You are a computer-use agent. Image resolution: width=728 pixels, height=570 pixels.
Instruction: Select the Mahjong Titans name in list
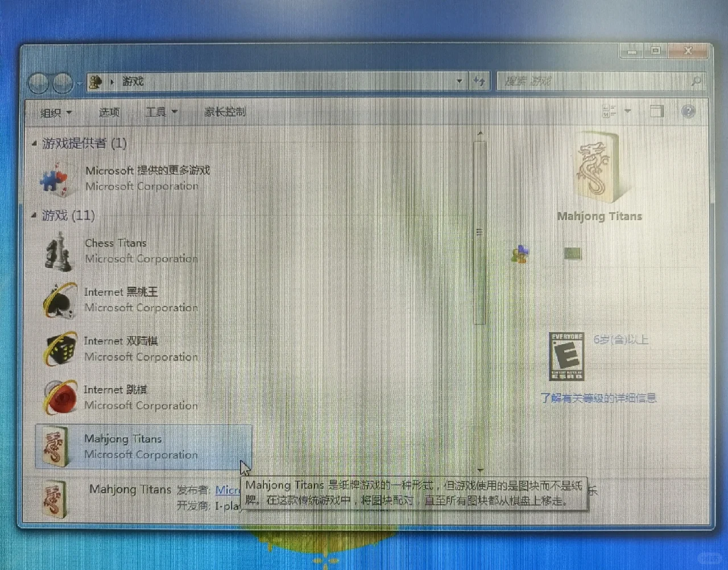pyautogui.click(x=123, y=439)
